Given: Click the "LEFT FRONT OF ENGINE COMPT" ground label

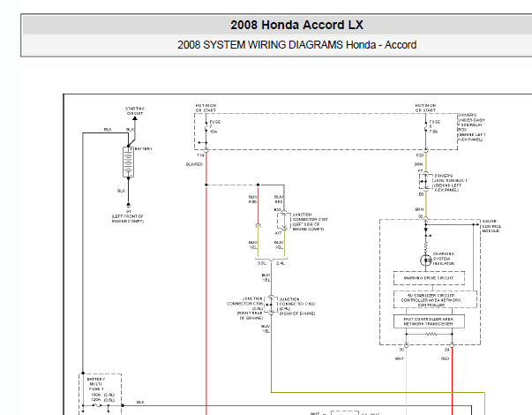Looking at the screenshot, I should coord(128,219).
